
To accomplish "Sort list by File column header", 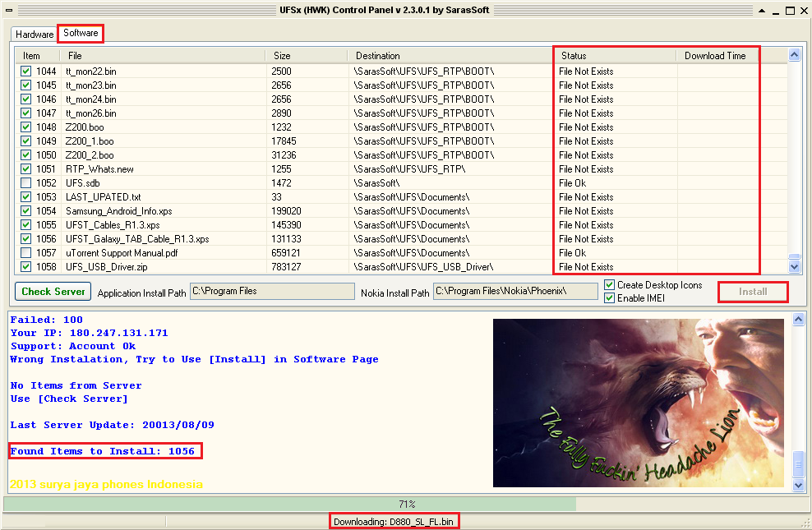I will (163, 56).
